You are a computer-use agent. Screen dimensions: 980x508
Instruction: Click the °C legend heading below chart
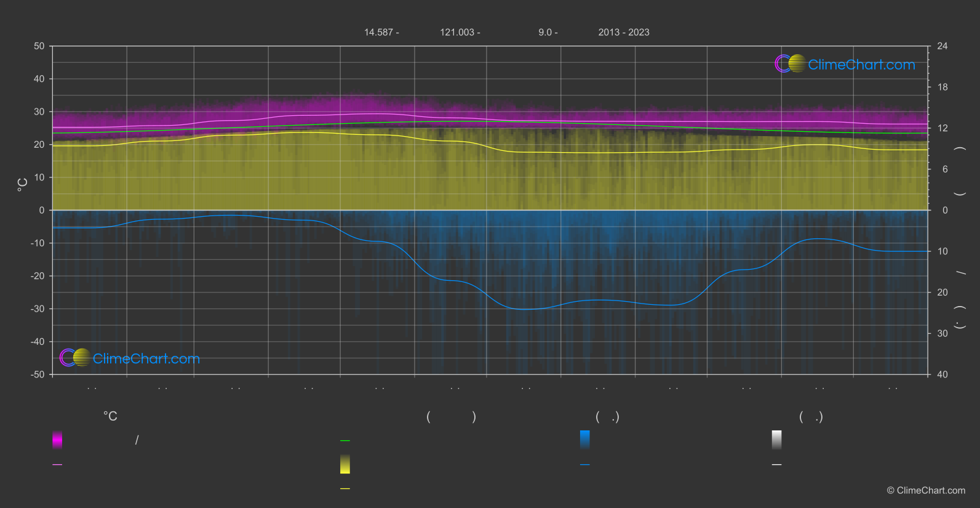[110, 417]
